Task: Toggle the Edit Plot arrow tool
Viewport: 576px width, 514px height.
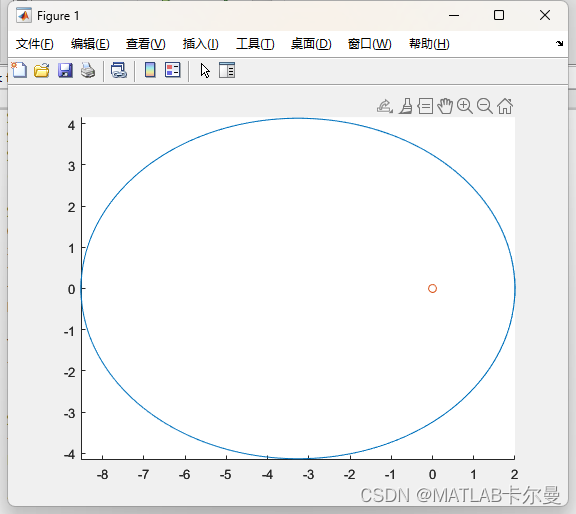Action: pyautogui.click(x=205, y=70)
